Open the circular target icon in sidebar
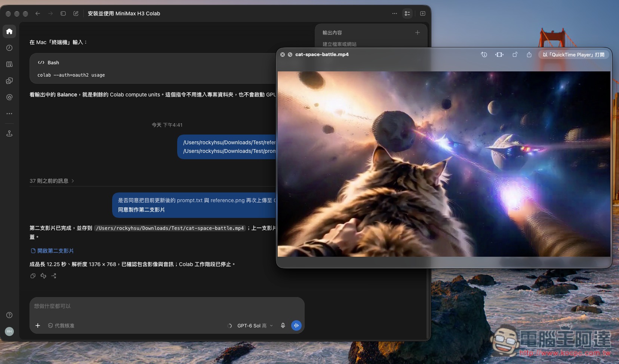The image size is (619, 364). [x=9, y=97]
